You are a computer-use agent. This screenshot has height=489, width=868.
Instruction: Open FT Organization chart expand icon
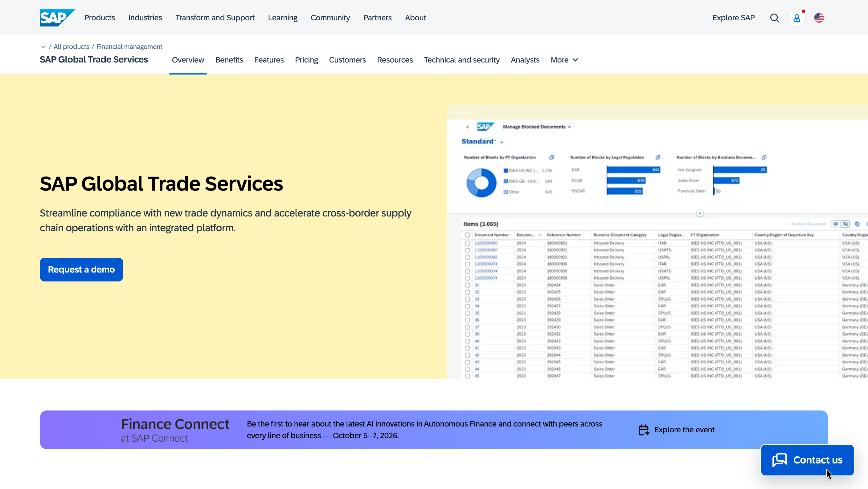pyautogui.click(x=551, y=157)
